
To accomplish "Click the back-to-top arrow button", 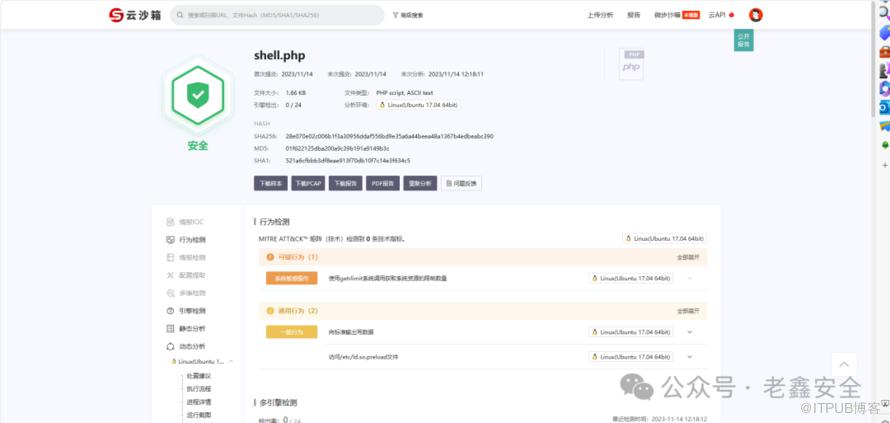I will (844, 365).
